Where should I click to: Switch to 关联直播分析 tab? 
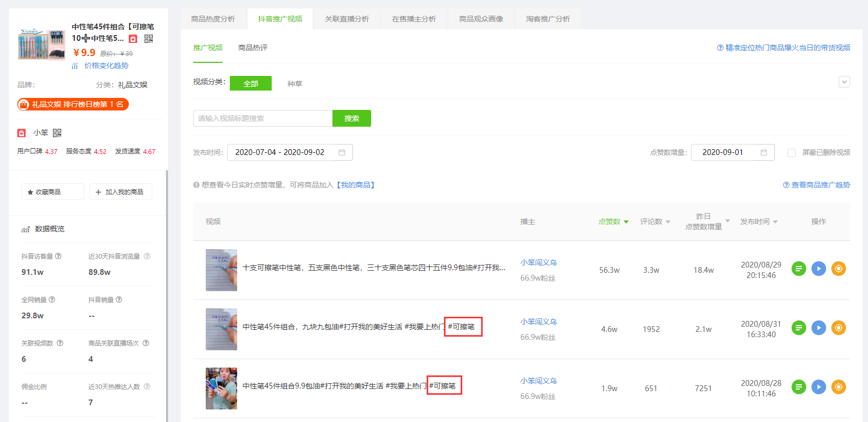[347, 19]
